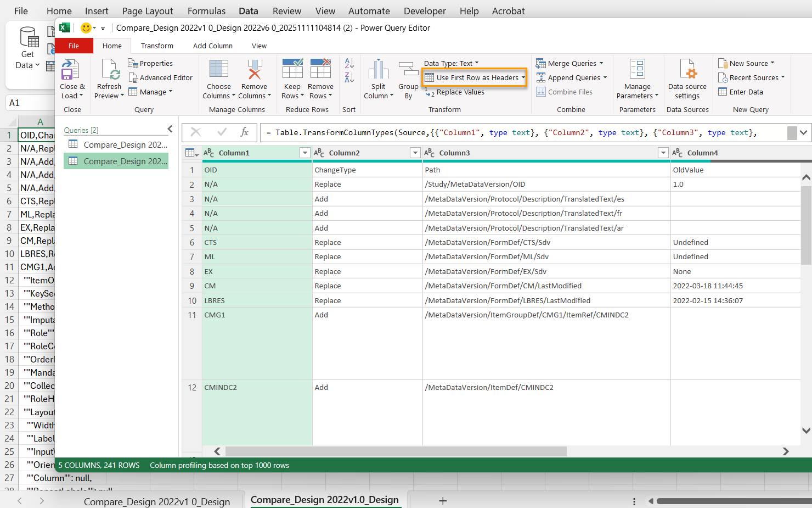Click the Remove Columns icon
812x508 pixels.
click(x=254, y=70)
